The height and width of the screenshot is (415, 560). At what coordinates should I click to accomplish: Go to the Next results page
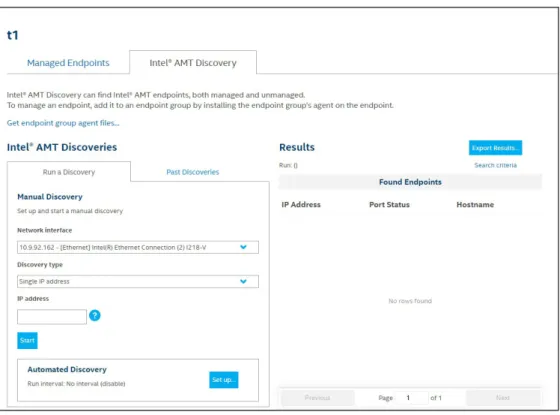point(503,398)
